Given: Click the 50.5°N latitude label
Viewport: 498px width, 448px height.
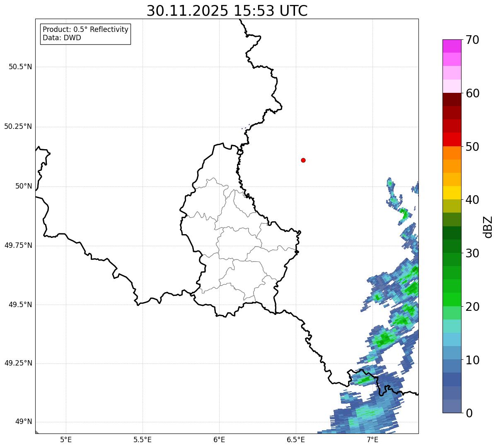Looking at the screenshot, I should point(20,67).
